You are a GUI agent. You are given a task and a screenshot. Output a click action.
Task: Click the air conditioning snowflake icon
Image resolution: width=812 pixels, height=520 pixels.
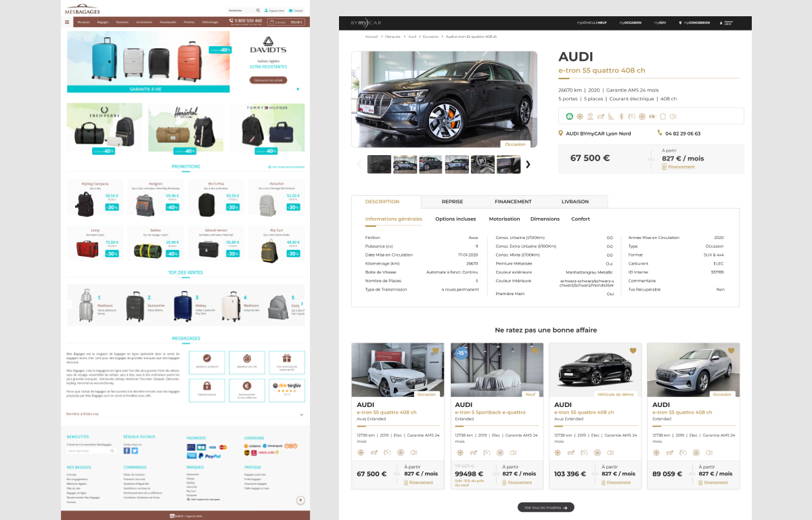[580, 116]
